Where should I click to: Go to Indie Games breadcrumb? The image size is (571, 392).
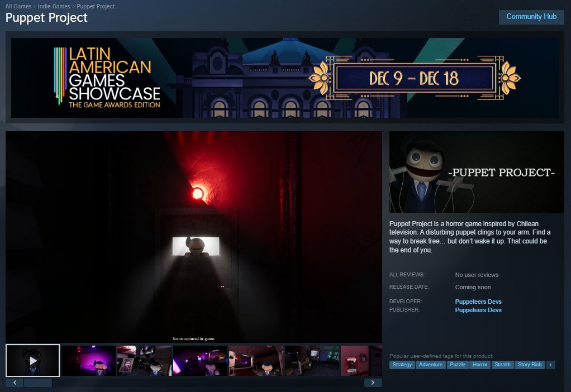click(x=54, y=6)
